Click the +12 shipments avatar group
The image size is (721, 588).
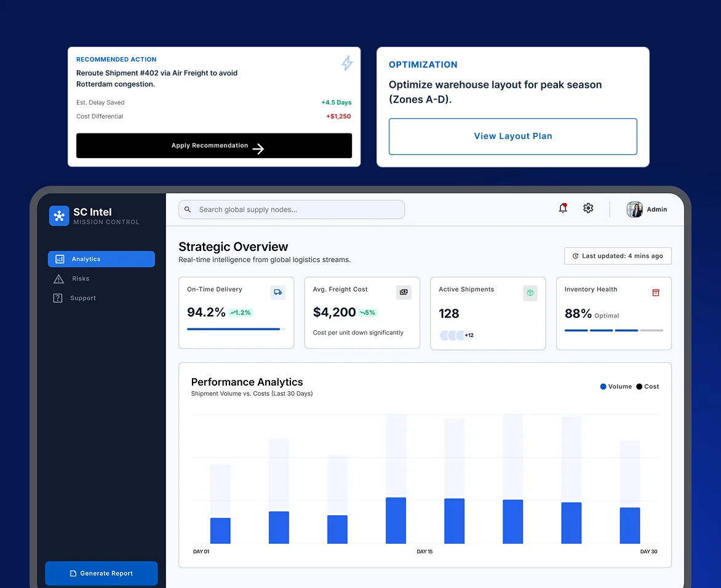[x=456, y=335]
